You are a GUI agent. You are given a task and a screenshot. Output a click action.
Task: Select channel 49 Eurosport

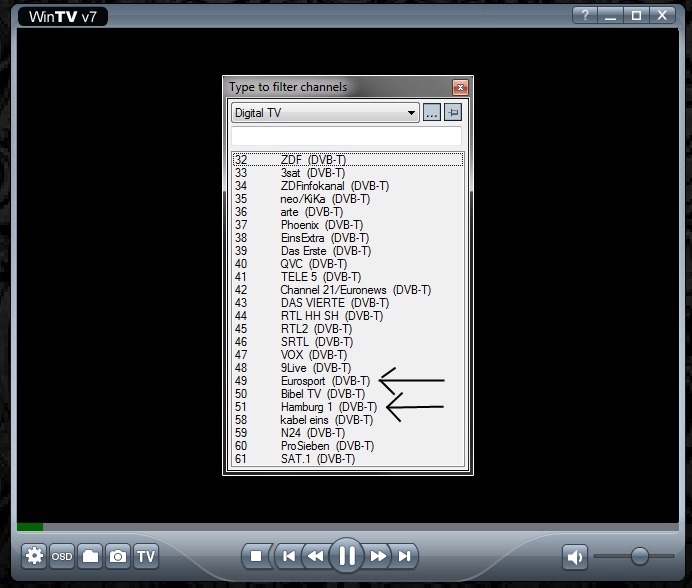[348, 381]
